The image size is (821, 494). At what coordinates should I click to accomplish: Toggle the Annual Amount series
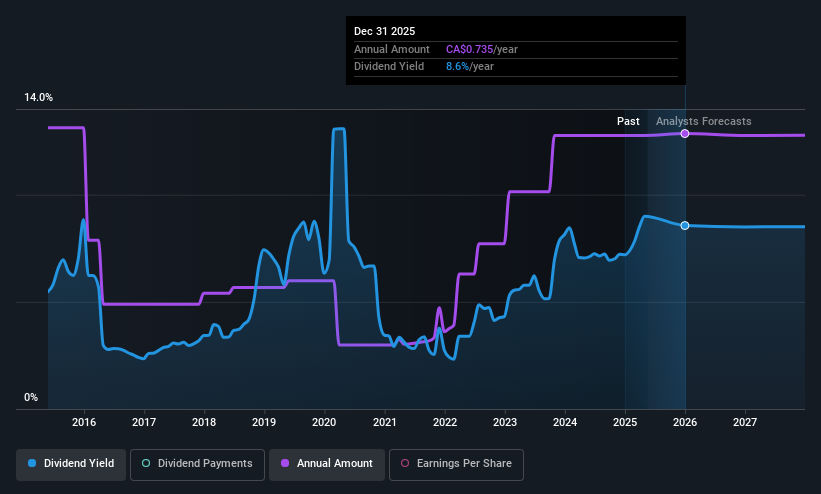point(327,464)
